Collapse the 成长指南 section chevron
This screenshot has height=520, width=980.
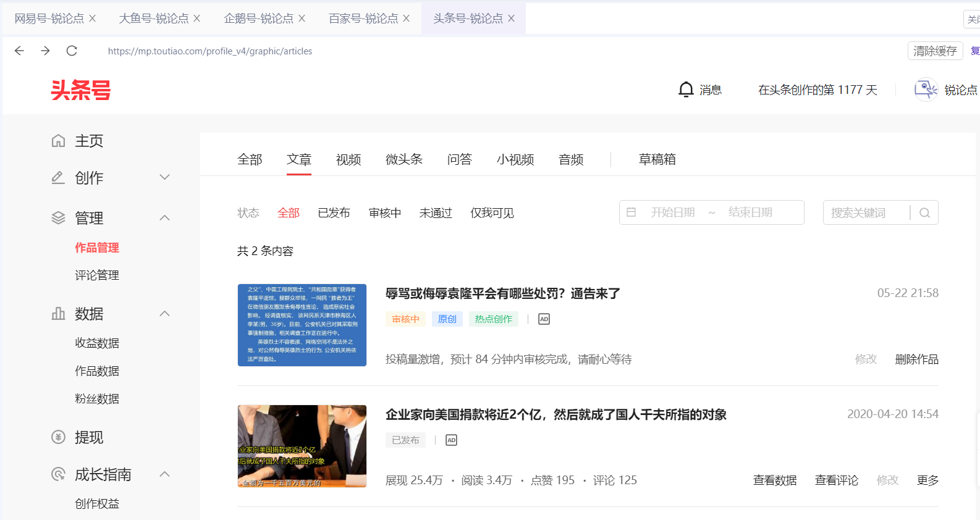[164, 474]
